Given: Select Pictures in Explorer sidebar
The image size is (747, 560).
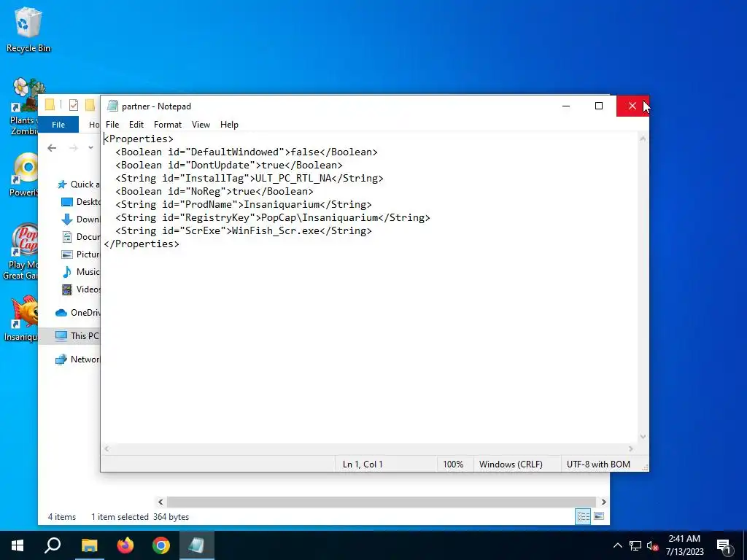Looking at the screenshot, I should click(x=81, y=254).
